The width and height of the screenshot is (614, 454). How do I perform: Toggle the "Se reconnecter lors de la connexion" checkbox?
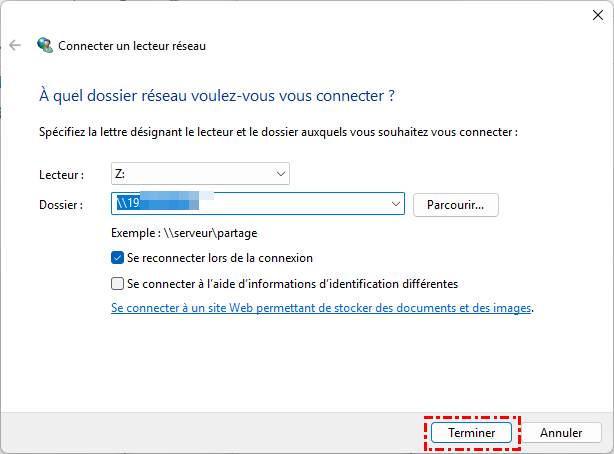tap(119, 257)
